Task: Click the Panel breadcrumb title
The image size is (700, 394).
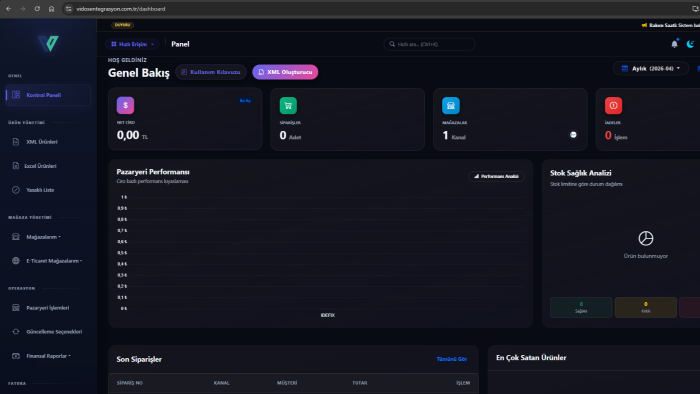Action: click(x=180, y=44)
